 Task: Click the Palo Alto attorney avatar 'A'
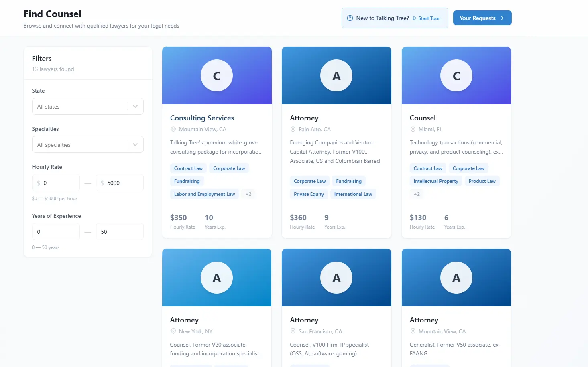point(336,76)
